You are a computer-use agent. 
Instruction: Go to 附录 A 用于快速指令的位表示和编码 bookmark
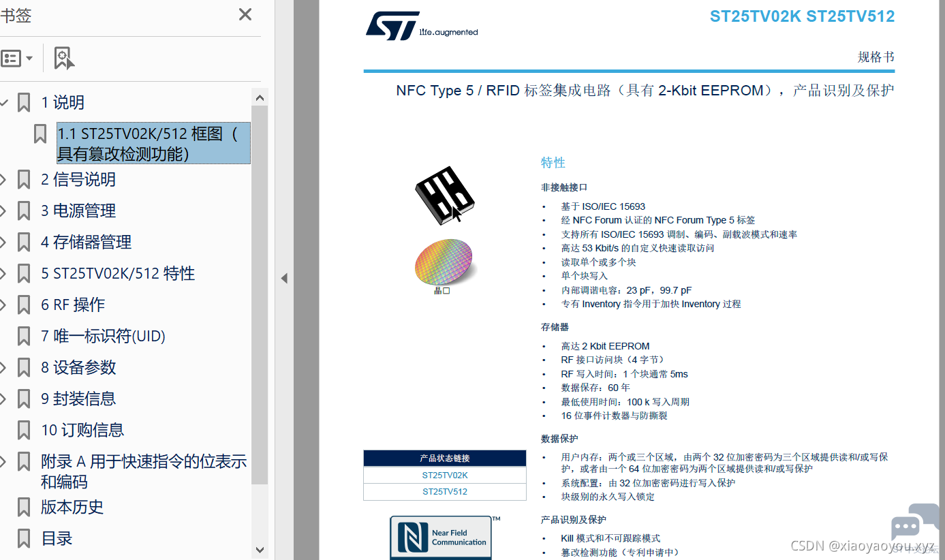[x=144, y=471]
